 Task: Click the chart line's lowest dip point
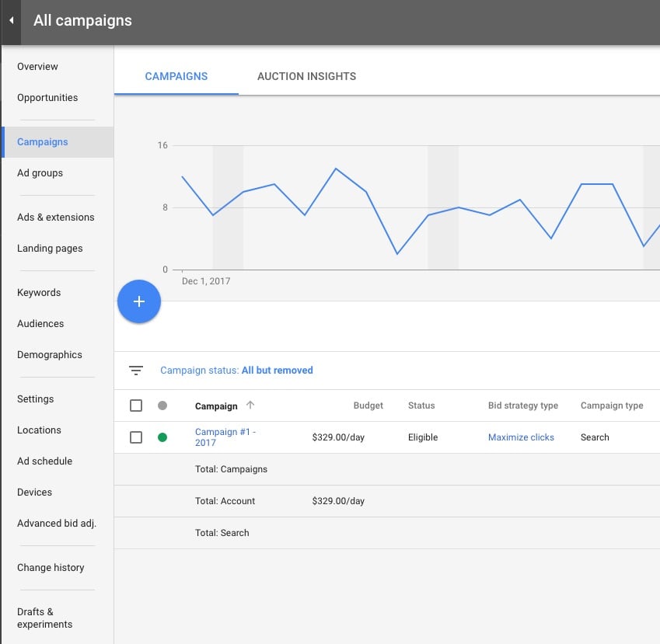[x=397, y=254]
